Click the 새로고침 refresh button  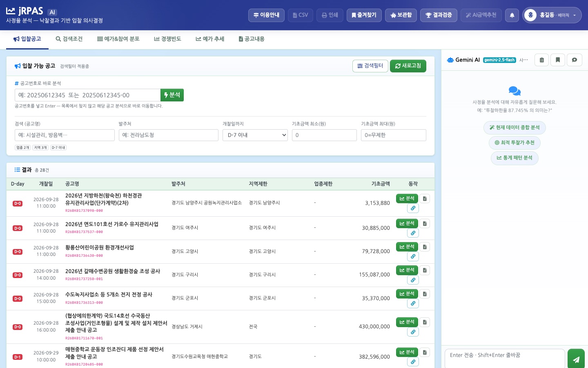pos(408,66)
